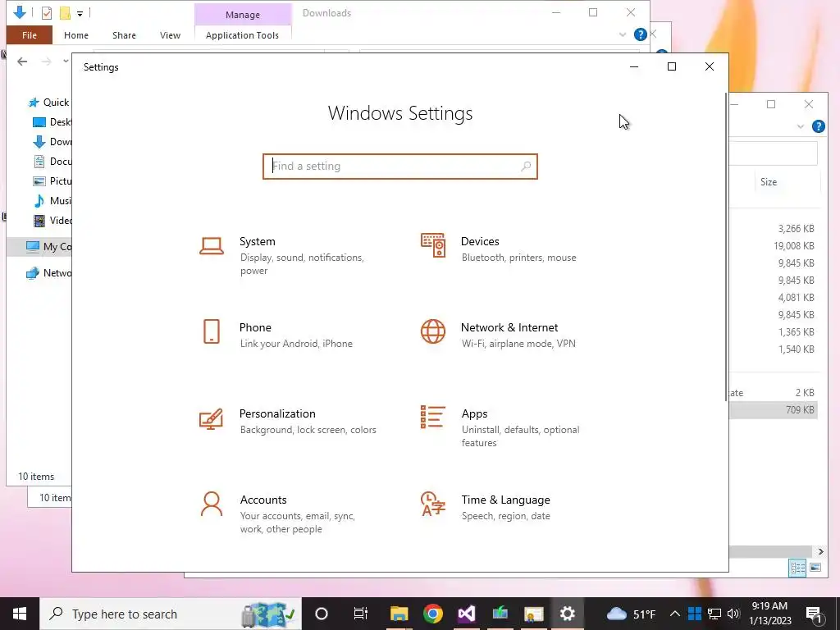Viewport: 840px width, 630px height.
Task: Click the taskbar search box
Action: coord(171,614)
